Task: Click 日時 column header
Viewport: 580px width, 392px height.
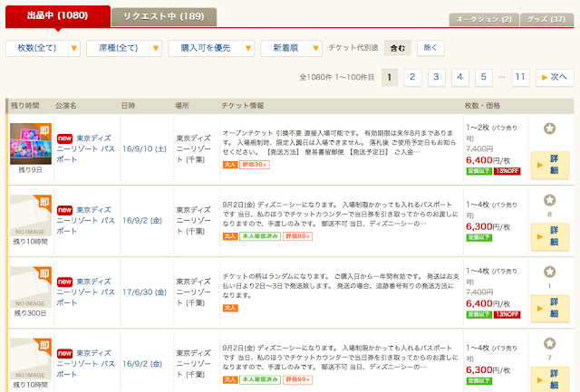Action: tap(129, 106)
